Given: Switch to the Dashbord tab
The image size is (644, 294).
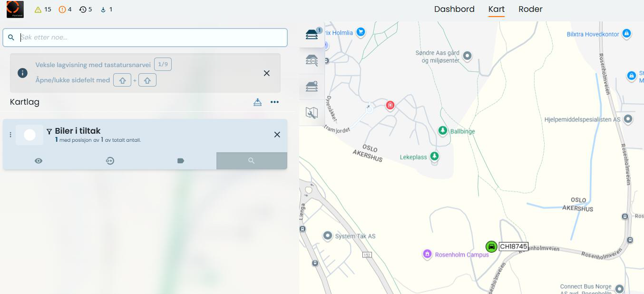Looking at the screenshot, I should coord(454,9).
